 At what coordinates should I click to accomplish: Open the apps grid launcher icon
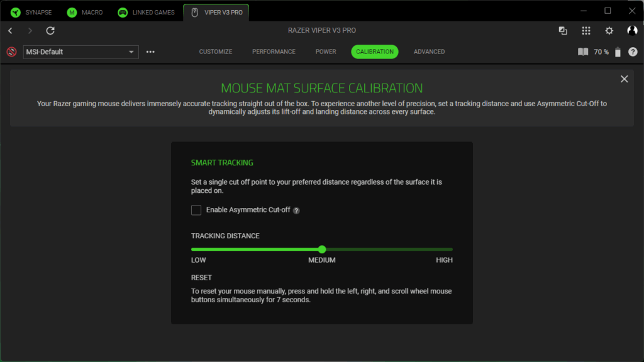(x=586, y=31)
